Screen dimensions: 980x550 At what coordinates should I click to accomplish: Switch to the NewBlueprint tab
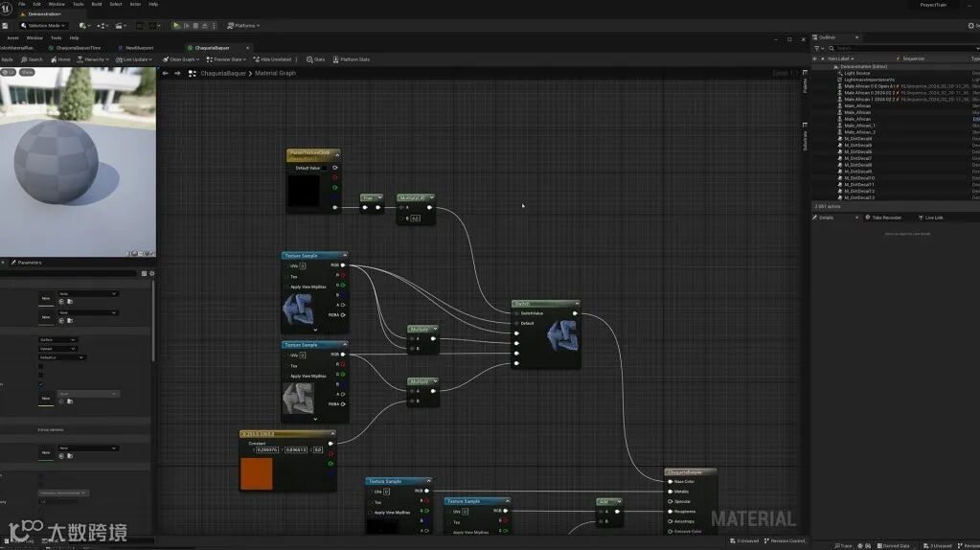click(139, 48)
